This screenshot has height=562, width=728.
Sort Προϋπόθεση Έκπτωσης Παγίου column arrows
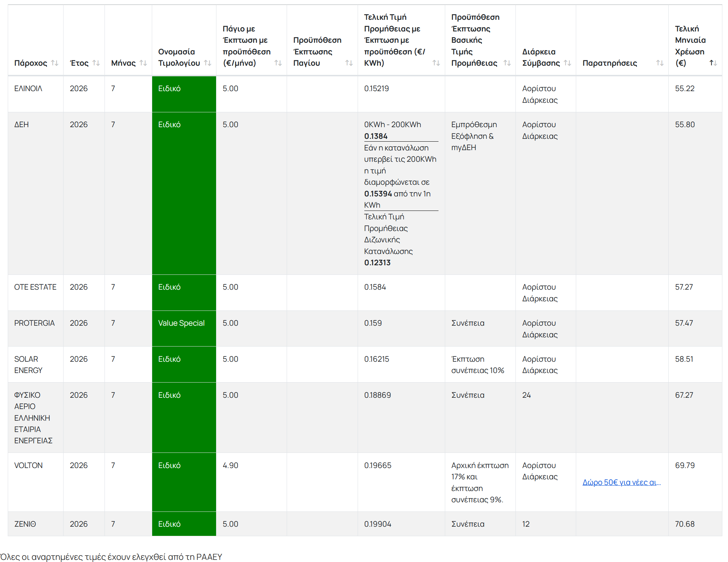(x=349, y=63)
